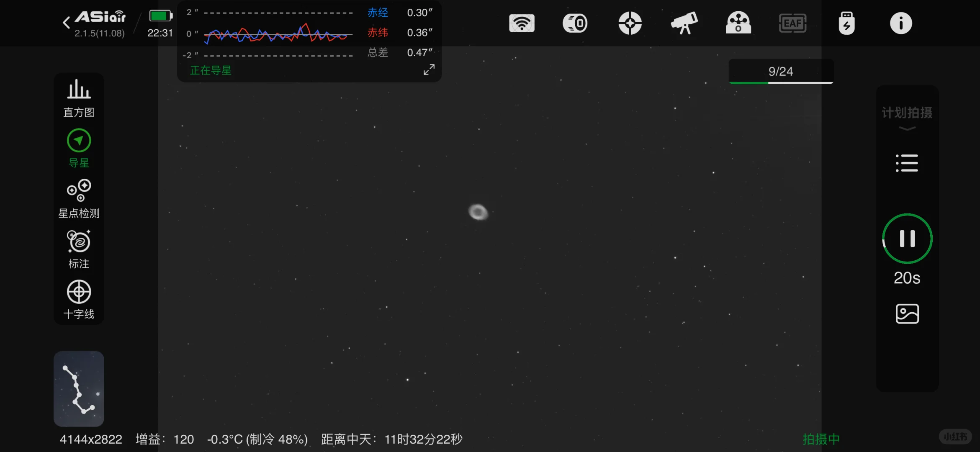Go back using the ASIAIR arrow
The image size is (980, 452).
click(x=66, y=23)
